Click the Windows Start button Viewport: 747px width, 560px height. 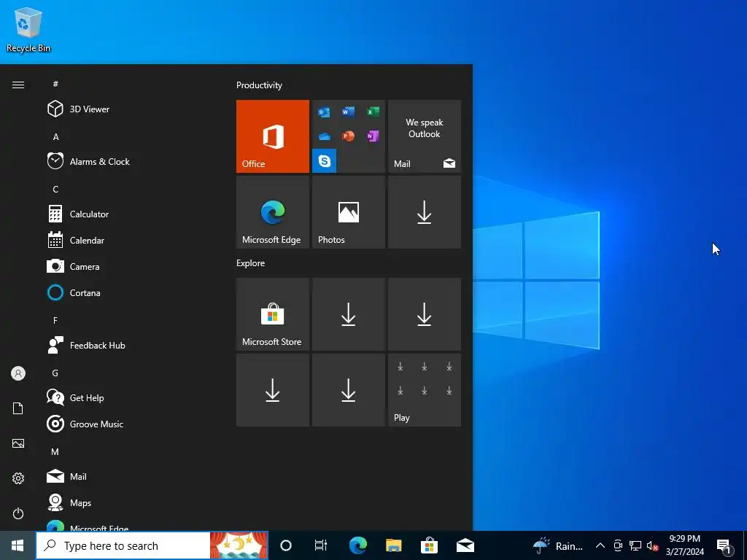pos(18,545)
